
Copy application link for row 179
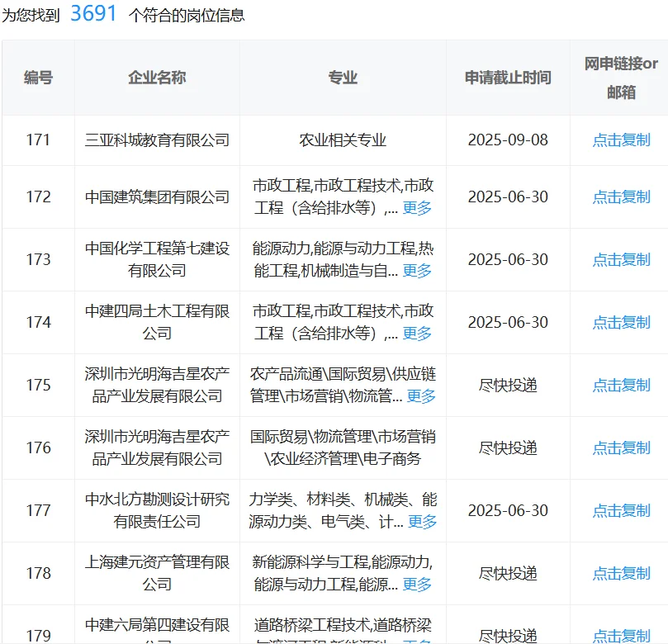[x=621, y=636]
